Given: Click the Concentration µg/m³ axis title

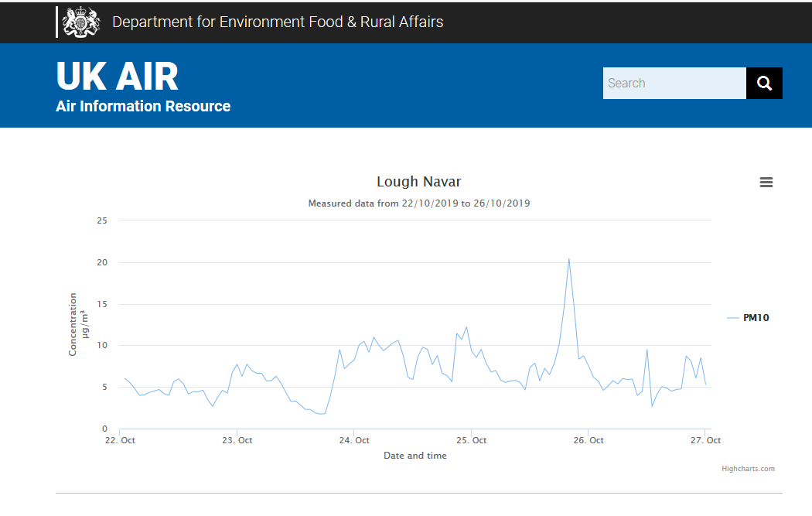Looking at the screenshot, I should coord(77,324).
